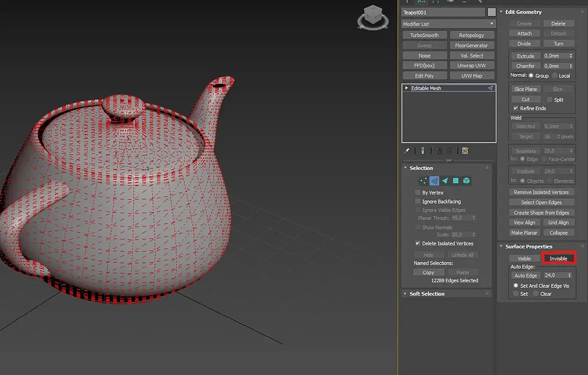Image resolution: width=588 pixels, height=375 pixels.
Task: Open Configure Modifier Sets icon
Action: tap(465, 151)
